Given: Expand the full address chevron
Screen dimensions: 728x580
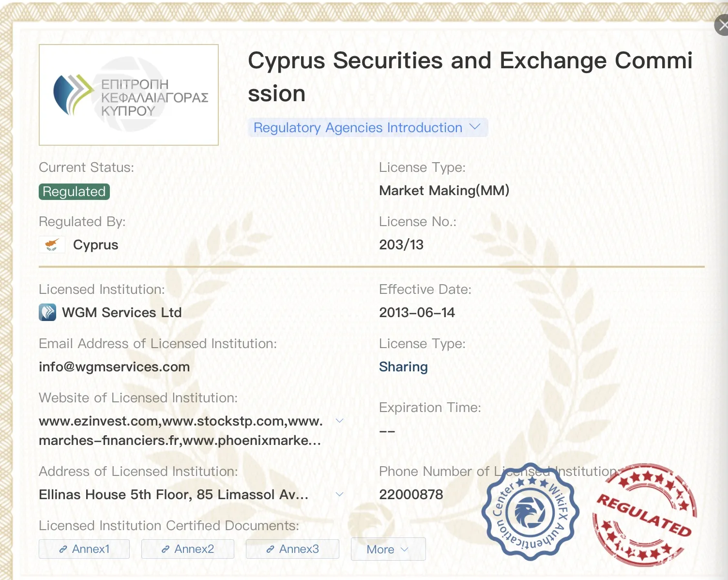Looking at the screenshot, I should [340, 494].
